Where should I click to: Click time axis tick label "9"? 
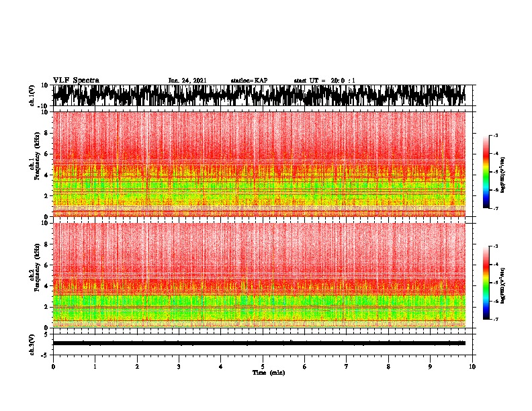point(430,367)
